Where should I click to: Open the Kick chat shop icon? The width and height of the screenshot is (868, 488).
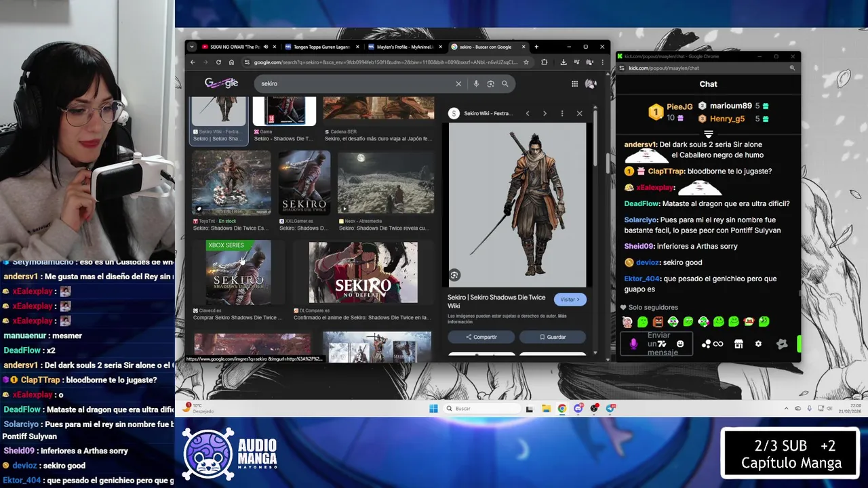[x=738, y=344]
